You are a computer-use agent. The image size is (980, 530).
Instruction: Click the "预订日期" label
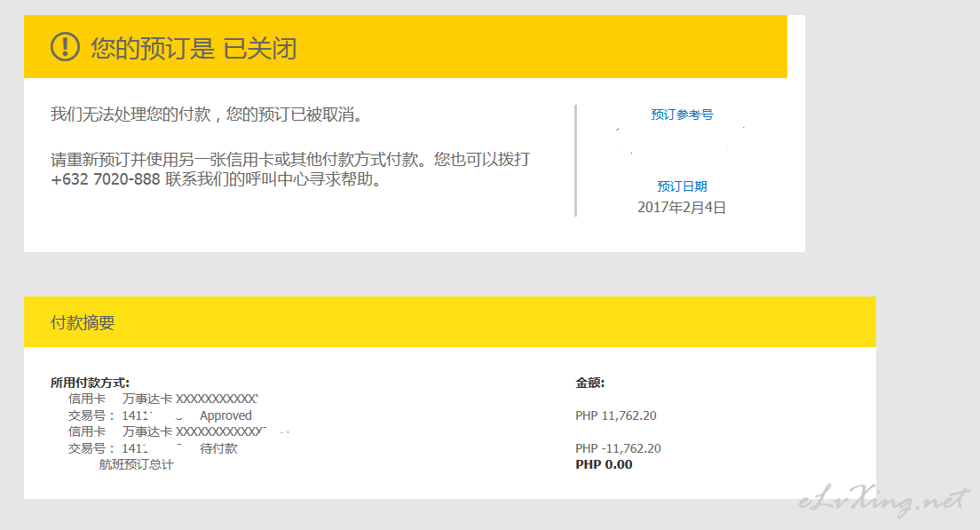[682, 186]
